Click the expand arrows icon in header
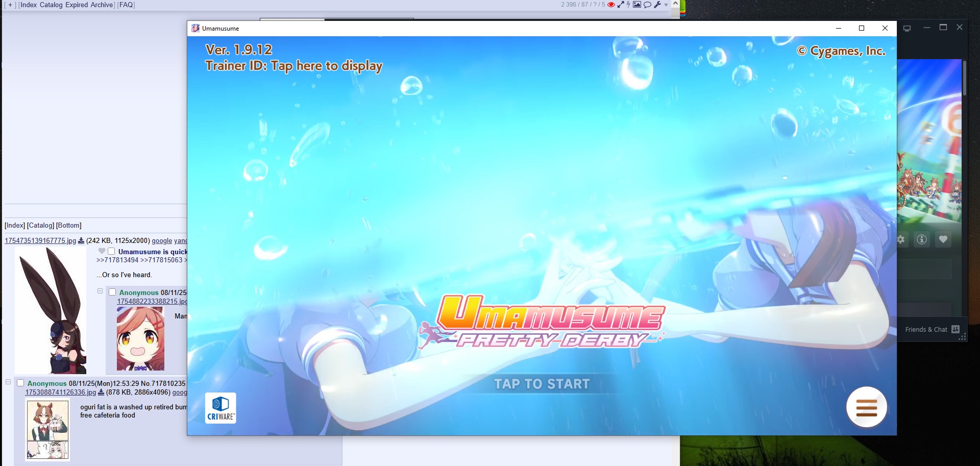Image resolution: width=980 pixels, height=466 pixels. pos(621,5)
